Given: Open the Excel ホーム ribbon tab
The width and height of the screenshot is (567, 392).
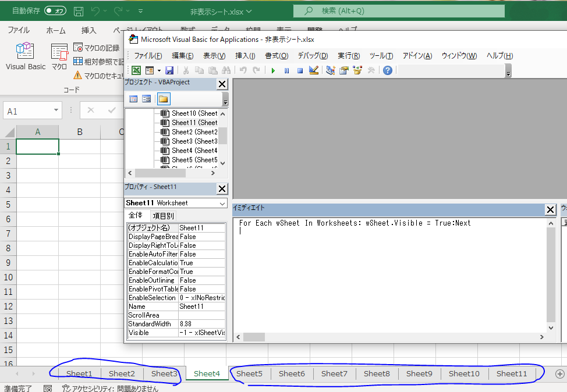Looking at the screenshot, I should pos(56,31).
